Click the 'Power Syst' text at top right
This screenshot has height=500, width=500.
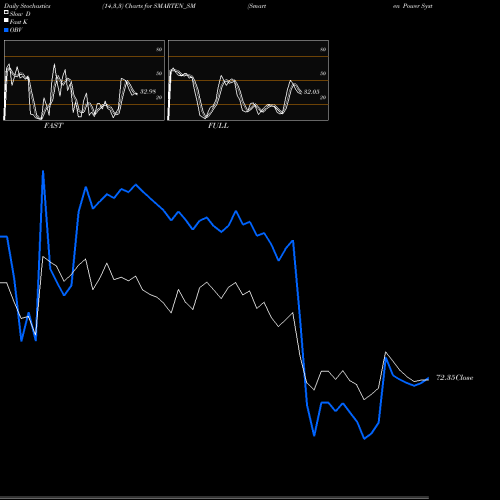418,6
